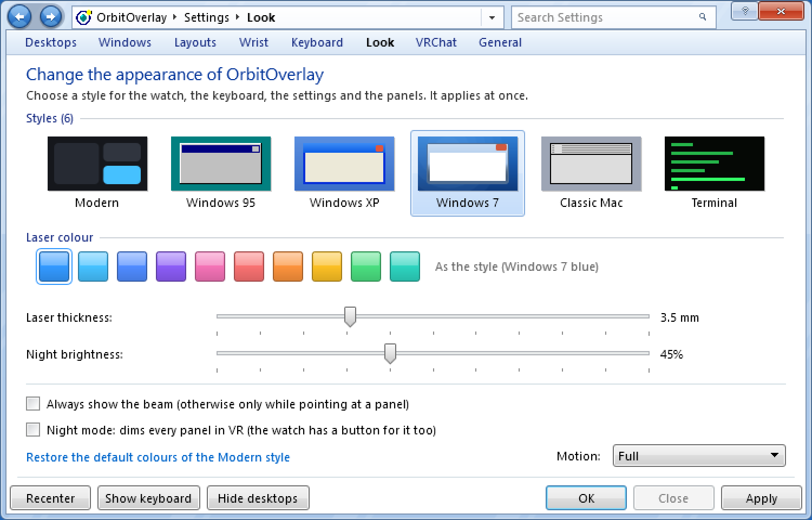Select the Windows 7 style thumbnail
This screenshot has height=520, width=812.
coord(468,173)
